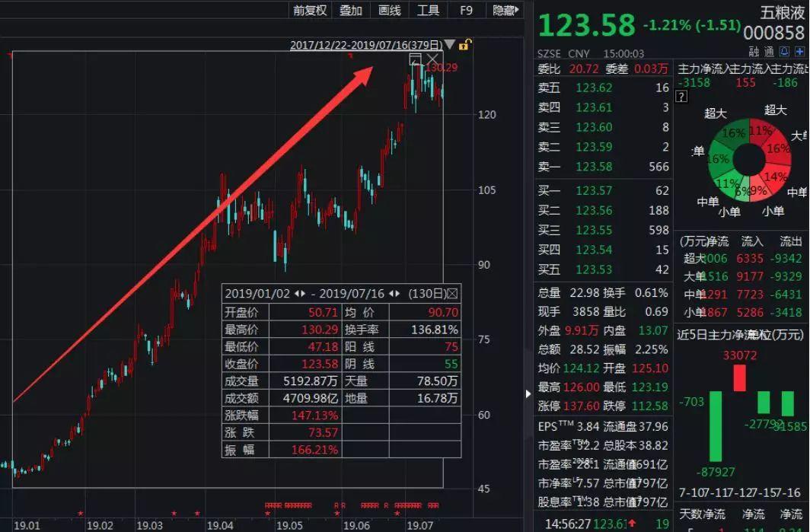Select the 卖五 123.62 ask row
The width and height of the screenshot is (810, 532).
(603, 88)
